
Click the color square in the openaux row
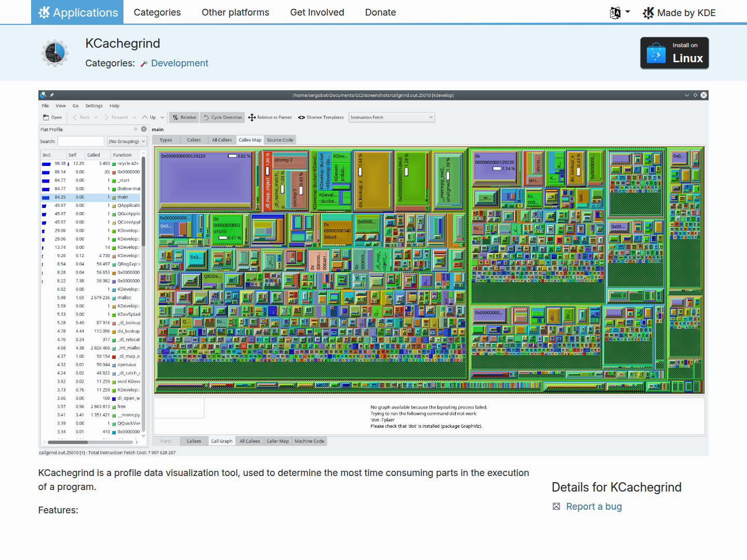click(114, 365)
